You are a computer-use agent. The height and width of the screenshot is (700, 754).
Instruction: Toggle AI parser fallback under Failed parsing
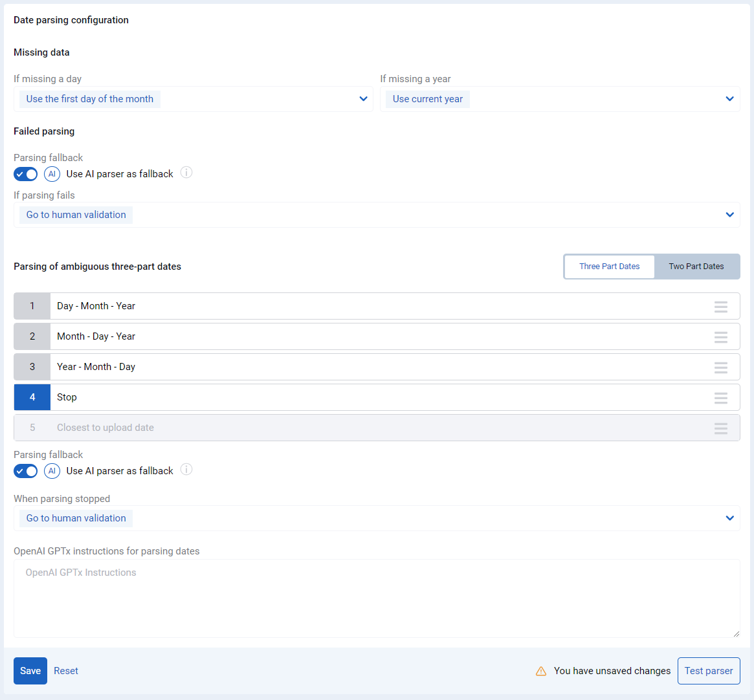click(x=25, y=174)
